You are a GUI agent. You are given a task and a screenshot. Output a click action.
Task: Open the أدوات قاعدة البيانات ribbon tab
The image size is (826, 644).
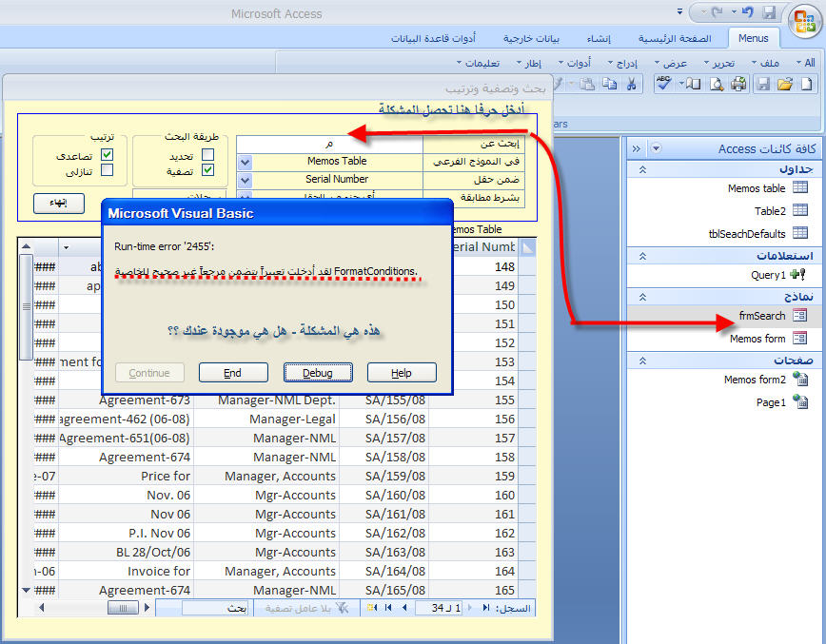pos(433,38)
